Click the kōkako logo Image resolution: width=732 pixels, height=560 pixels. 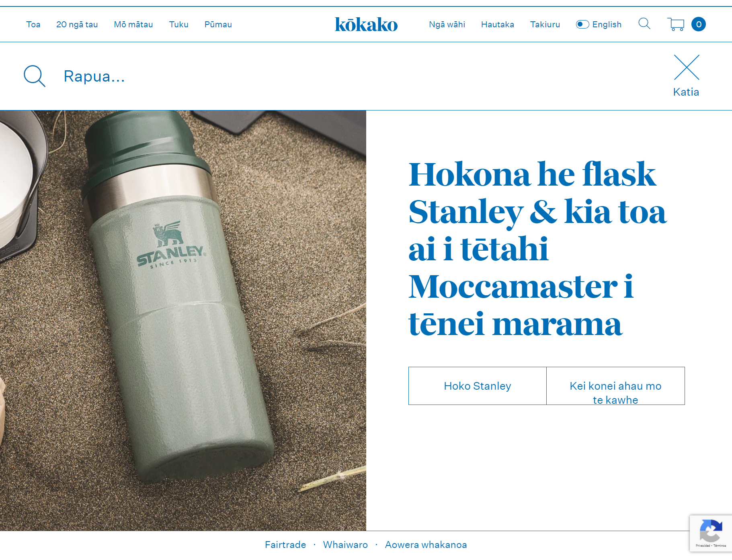click(x=366, y=25)
